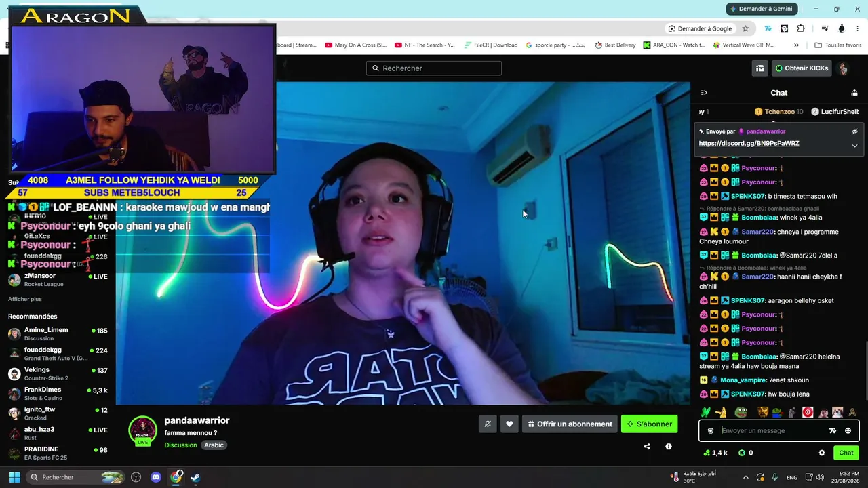This screenshot has height=488, width=868.
Task: Open fouaddekgg recommended channel
Action: click(58, 354)
